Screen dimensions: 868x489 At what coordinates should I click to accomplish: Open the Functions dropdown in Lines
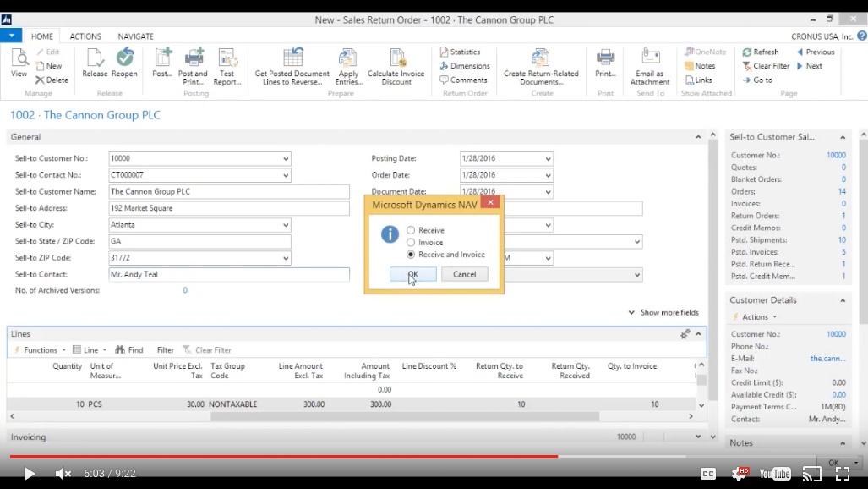[x=40, y=350]
